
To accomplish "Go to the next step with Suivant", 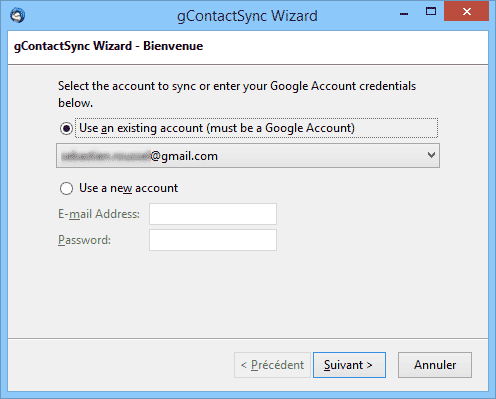I will 349,365.
